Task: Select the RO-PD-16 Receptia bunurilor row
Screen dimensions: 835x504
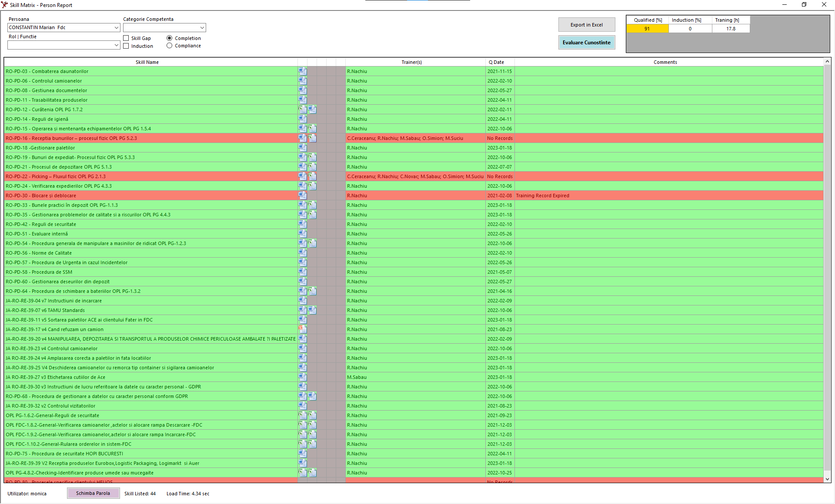Action: pyautogui.click(x=414, y=138)
